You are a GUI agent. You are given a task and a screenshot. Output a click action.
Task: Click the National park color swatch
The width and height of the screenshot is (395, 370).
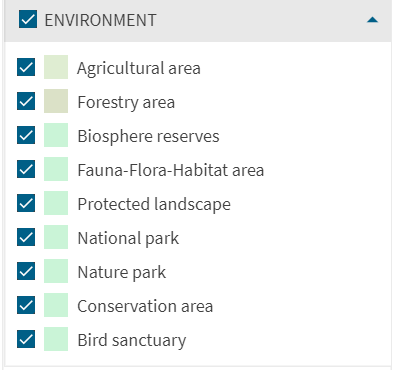click(56, 237)
